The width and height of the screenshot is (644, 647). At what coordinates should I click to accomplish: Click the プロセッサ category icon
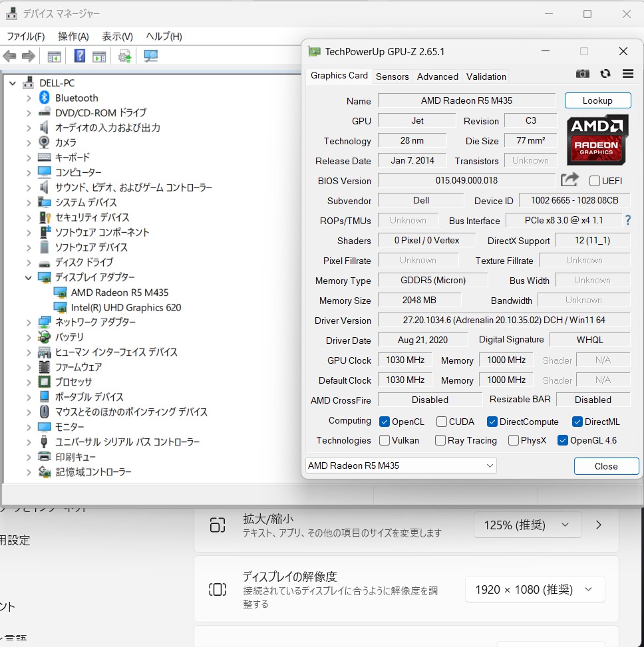[x=44, y=382]
